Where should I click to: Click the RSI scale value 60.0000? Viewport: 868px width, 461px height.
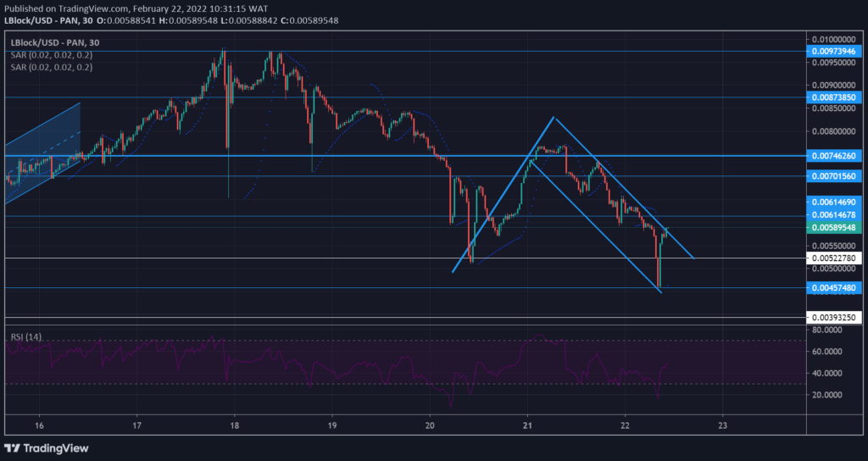pyautogui.click(x=828, y=352)
